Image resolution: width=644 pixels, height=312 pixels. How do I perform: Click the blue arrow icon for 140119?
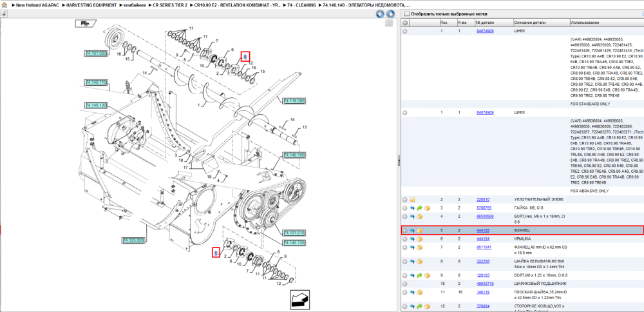[413, 292]
